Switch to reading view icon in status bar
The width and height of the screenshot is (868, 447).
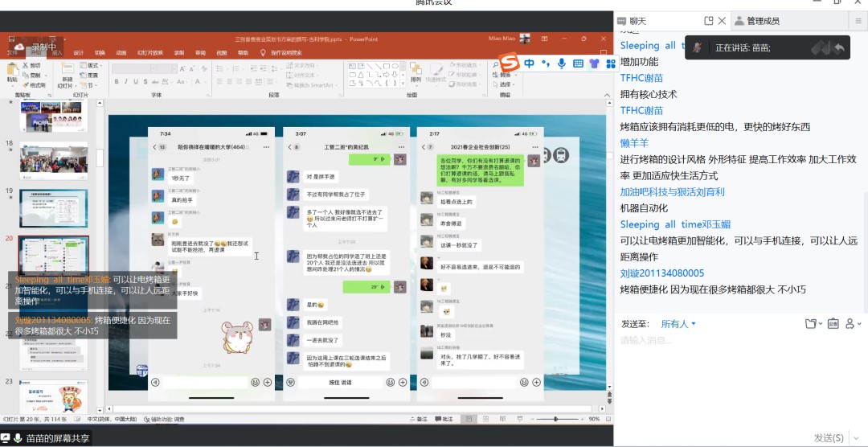point(502,420)
